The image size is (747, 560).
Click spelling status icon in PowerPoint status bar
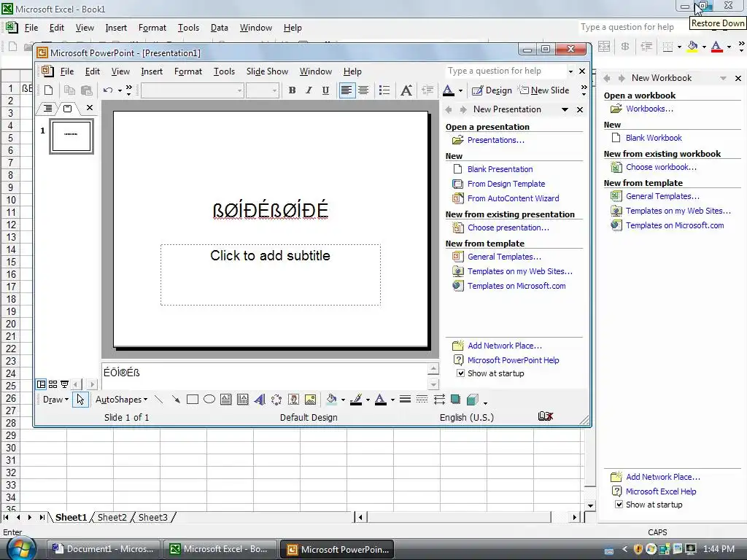(546, 416)
